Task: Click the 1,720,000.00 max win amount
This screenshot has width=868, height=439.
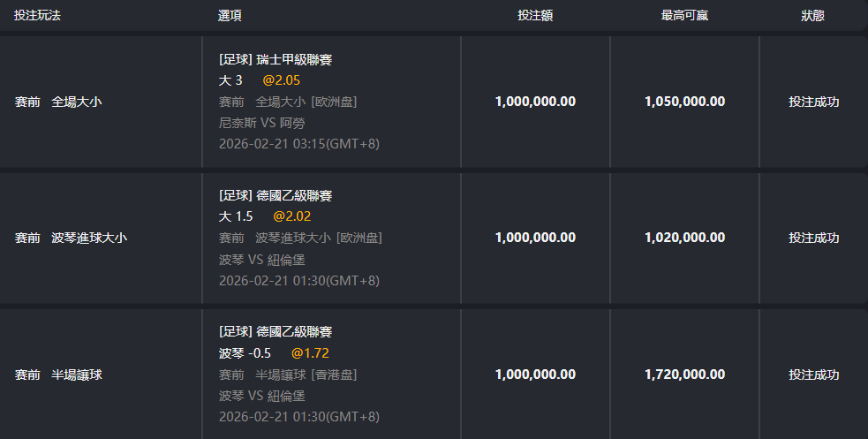Action: tap(684, 375)
